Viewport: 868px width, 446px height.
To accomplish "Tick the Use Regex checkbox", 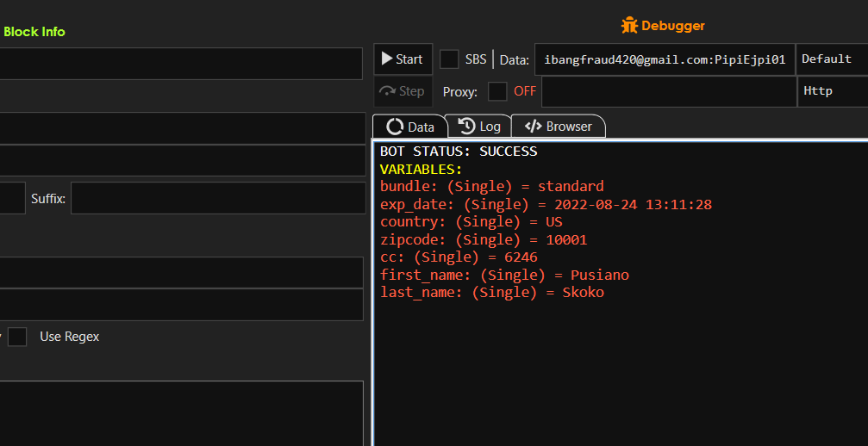I will [17, 337].
